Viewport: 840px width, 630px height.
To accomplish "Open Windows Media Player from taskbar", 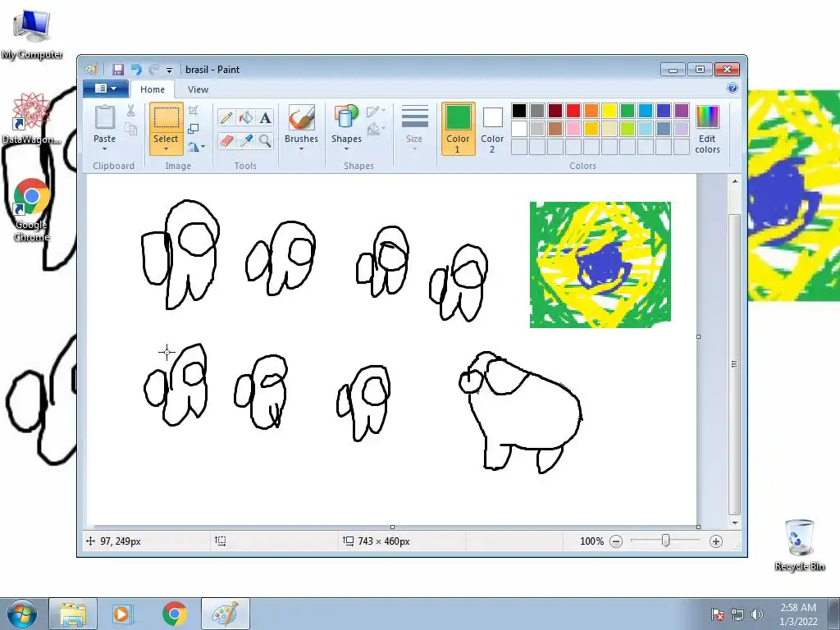I will pos(121,614).
